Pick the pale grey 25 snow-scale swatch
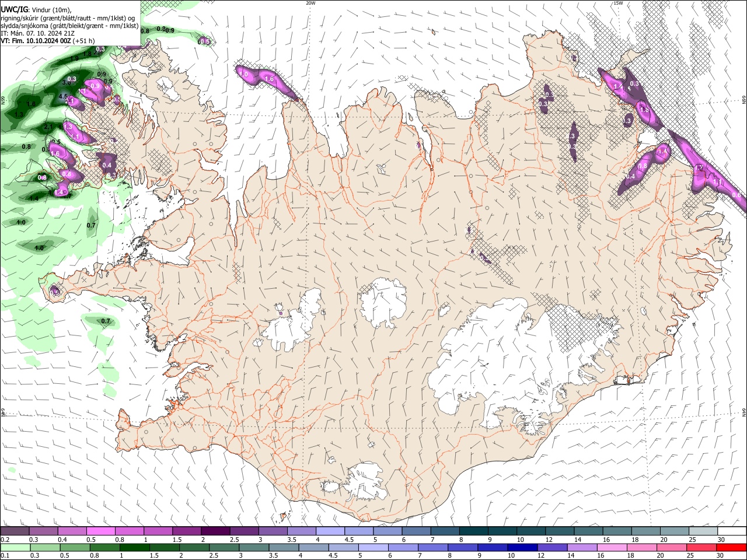The height and width of the screenshot is (560, 747). (x=703, y=531)
